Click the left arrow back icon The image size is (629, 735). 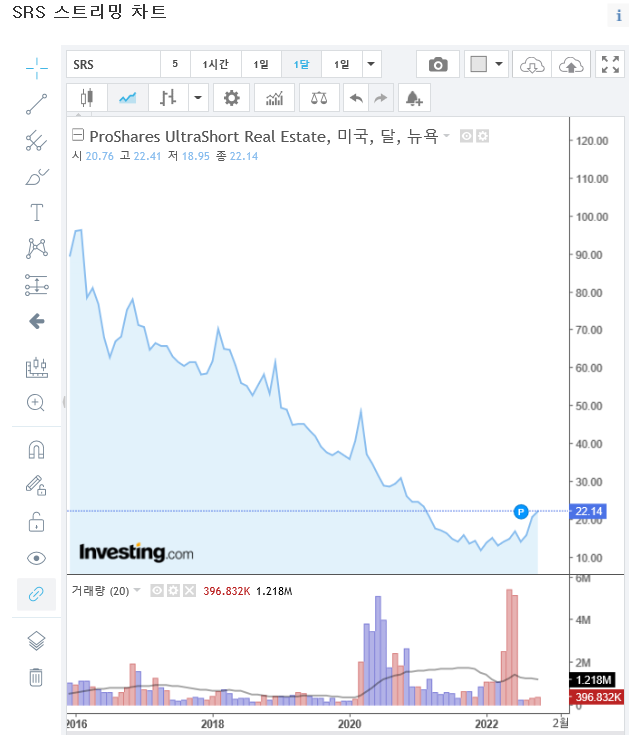37,321
